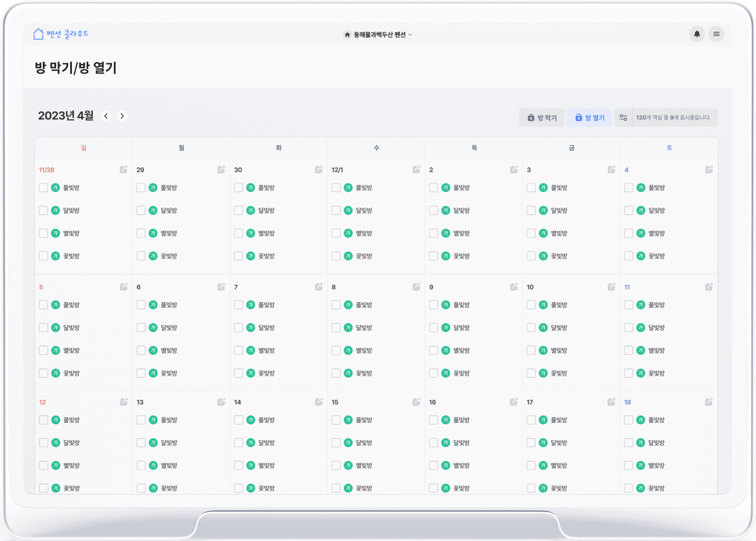Click the add-memo icon on day 3
This screenshot has width=756, height=541.
point(611,170)
